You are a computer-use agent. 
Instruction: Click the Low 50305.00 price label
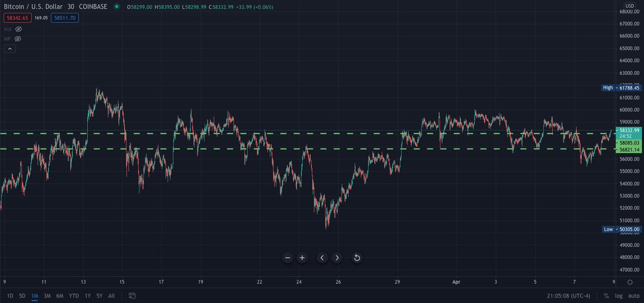(x=621, y=230)
